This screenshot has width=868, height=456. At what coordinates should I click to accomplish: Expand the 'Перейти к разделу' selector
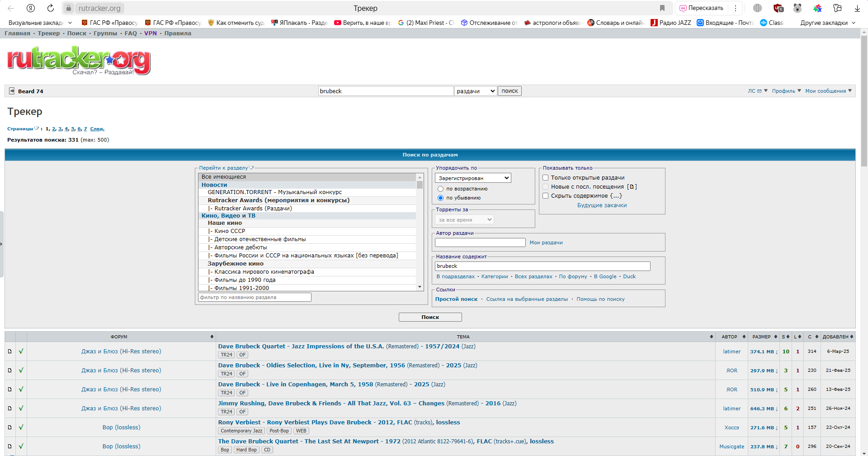pos(226,168)
